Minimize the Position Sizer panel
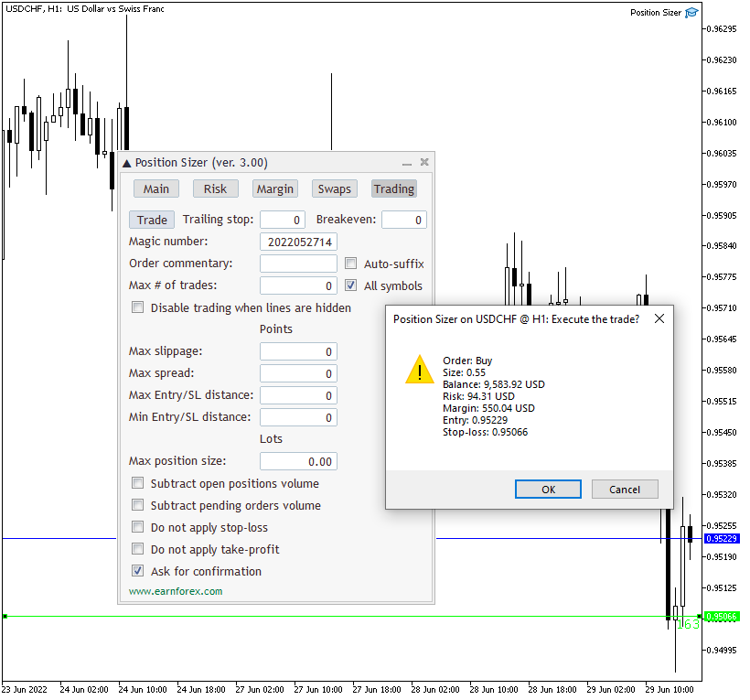The width and height of the screenshot is (750, 700). click(407, 163)
